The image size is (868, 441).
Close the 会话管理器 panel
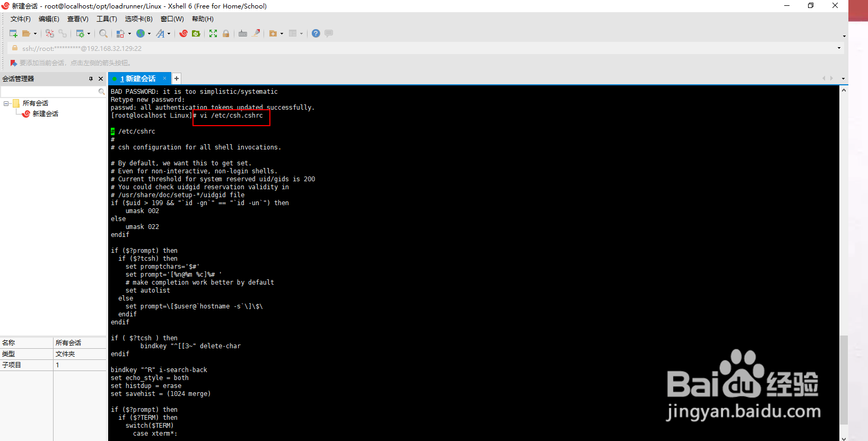101,78
